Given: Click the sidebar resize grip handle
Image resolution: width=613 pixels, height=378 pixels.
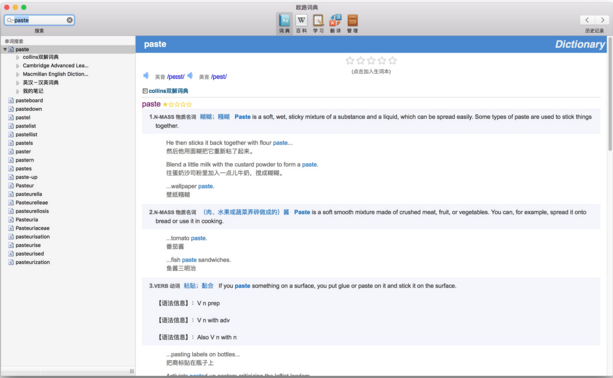Looking at the screenshot, I should [x=132, y=371].
